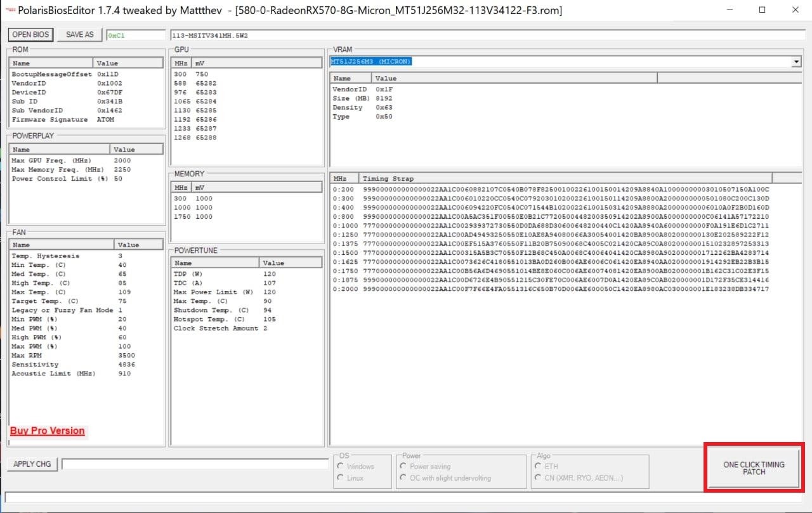
Task: Select the Linux OS radio button
Action: pos(341,477)
